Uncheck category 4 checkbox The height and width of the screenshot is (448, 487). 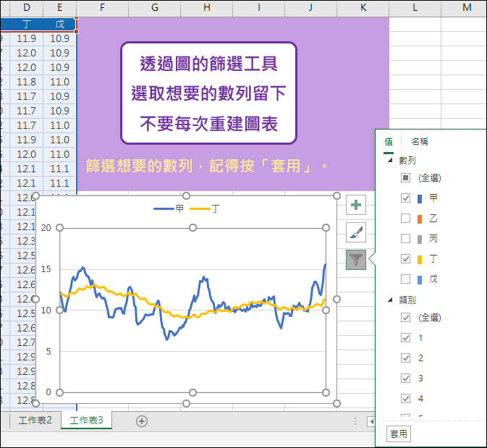[x=405, y=398]
